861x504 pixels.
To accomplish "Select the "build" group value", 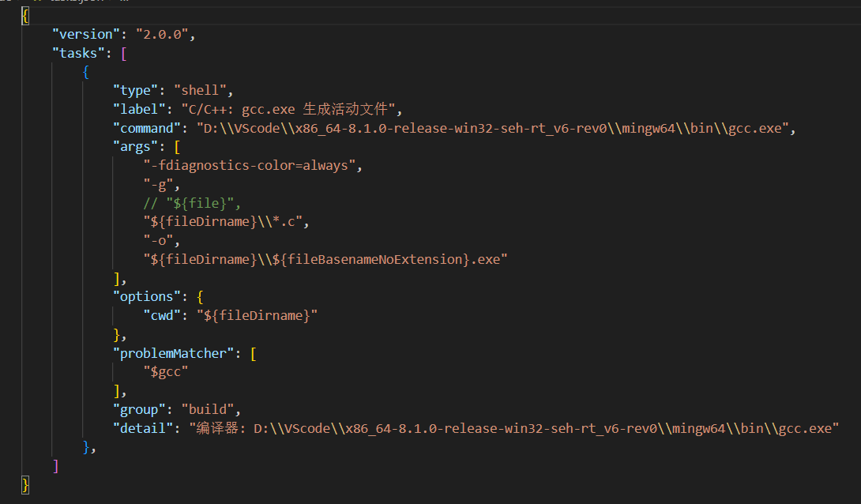I will click(208, 409).
